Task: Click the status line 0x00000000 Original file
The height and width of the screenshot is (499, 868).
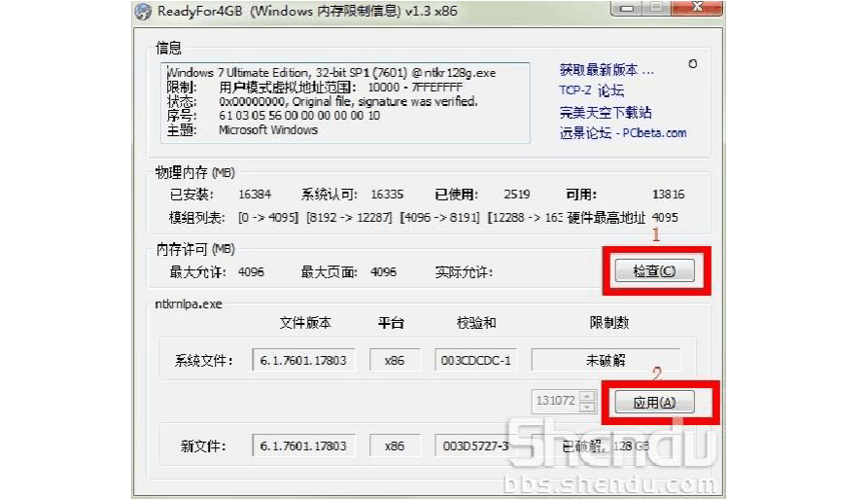Action: 348,101
